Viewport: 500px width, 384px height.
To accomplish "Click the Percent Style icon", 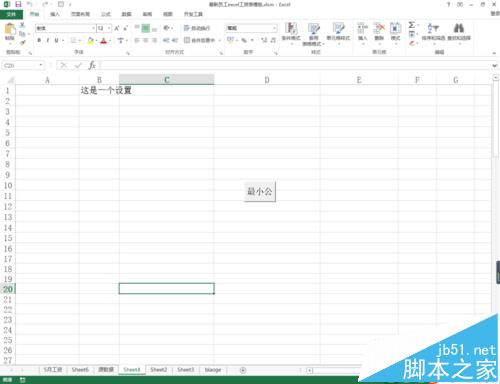I will point(244,40).
